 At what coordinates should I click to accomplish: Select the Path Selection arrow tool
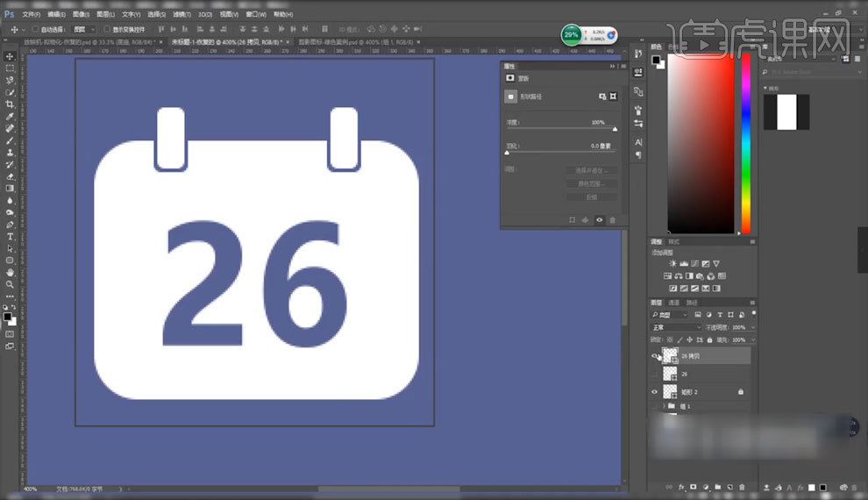click(10, 248)
